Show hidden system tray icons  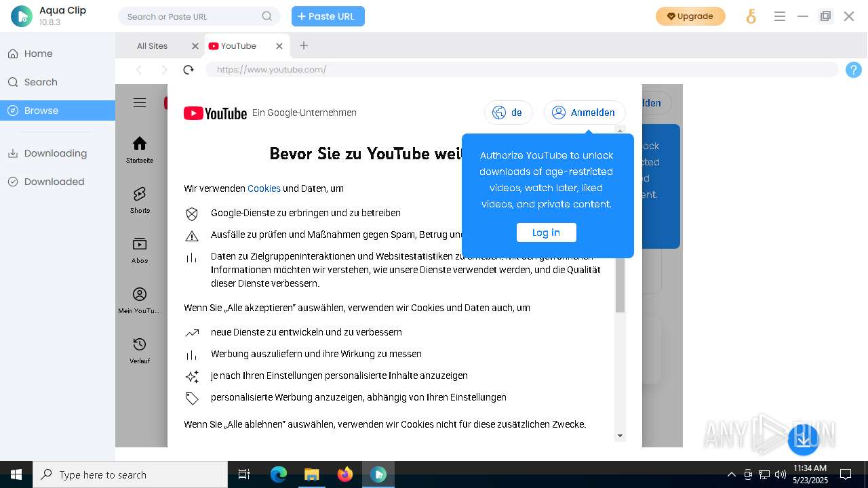732,474
